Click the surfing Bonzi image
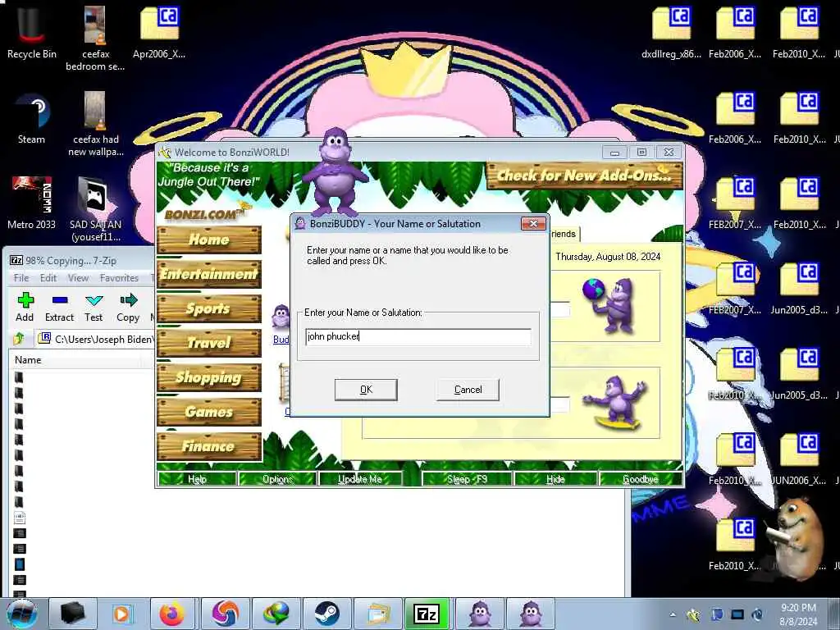This screenshot has width=840, height=630. point(617,403)
